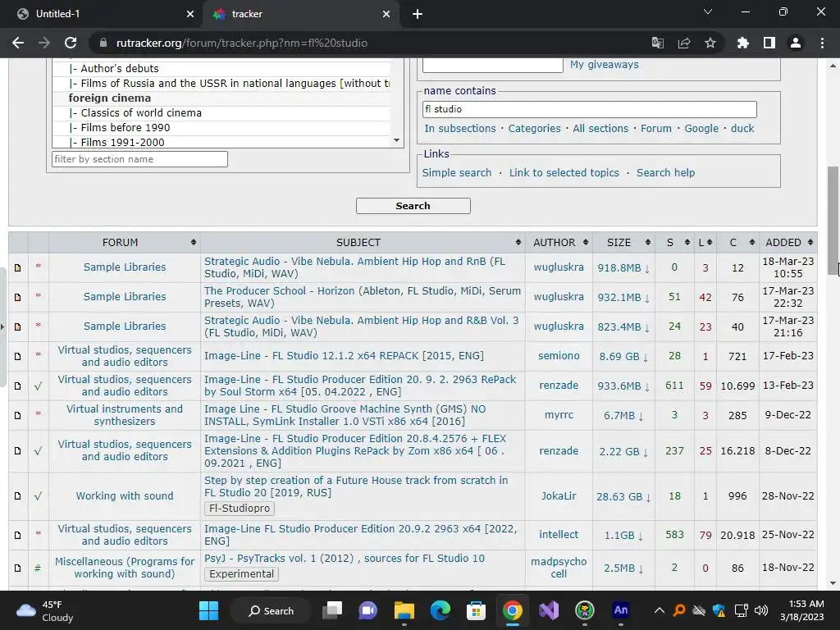The image size is (840, 630).
Task: Open author renzade on 13-Feb-23 row
Action: pyautogui.click(x=558, y=386)
